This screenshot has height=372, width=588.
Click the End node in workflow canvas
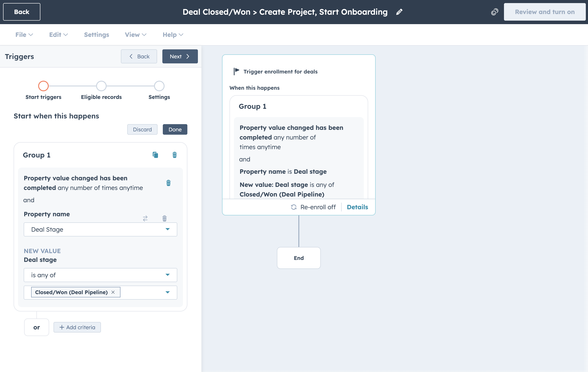coord(298,258)
